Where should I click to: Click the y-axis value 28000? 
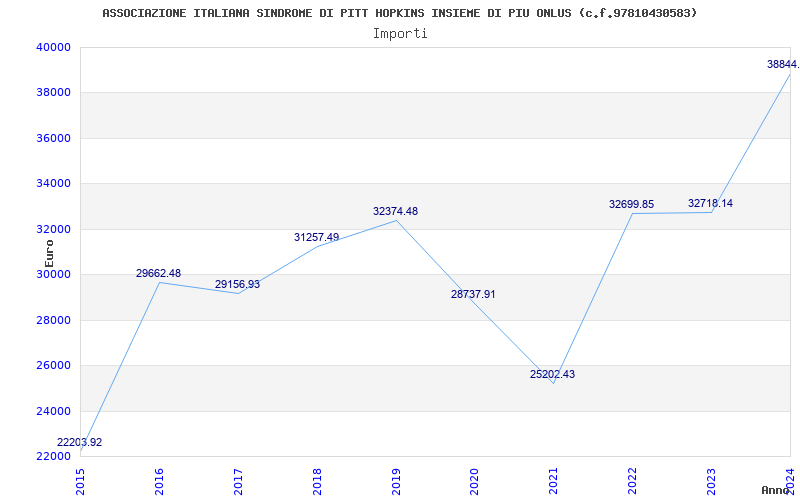(x=53, y=320)
